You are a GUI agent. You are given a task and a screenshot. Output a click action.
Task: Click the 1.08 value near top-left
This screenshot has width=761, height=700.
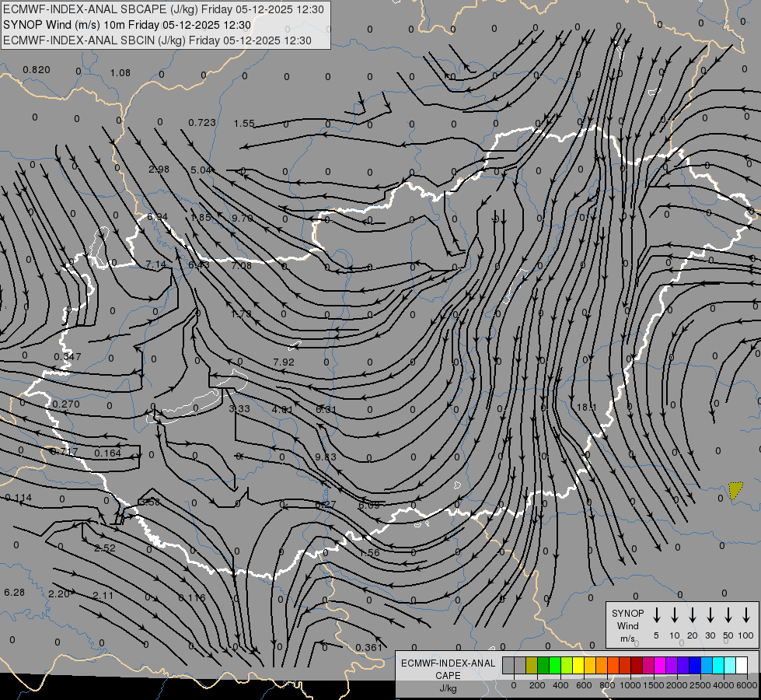coord(120,72)
